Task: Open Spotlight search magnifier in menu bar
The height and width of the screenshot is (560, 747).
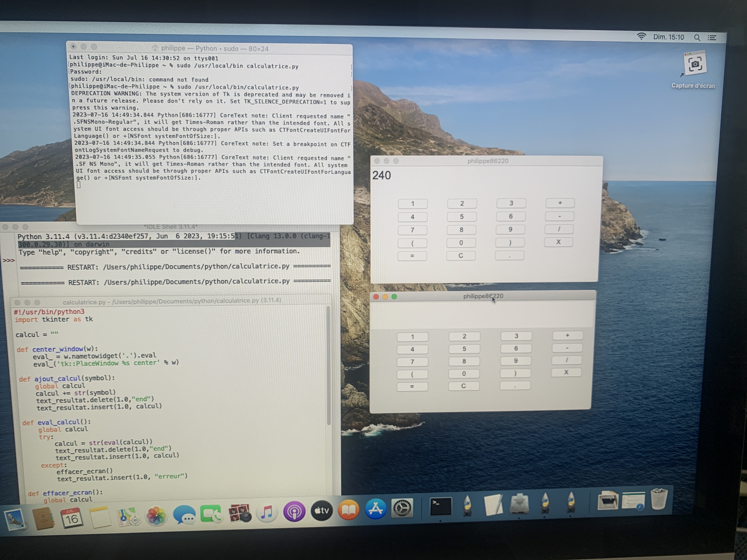Action: click(697, 37)
